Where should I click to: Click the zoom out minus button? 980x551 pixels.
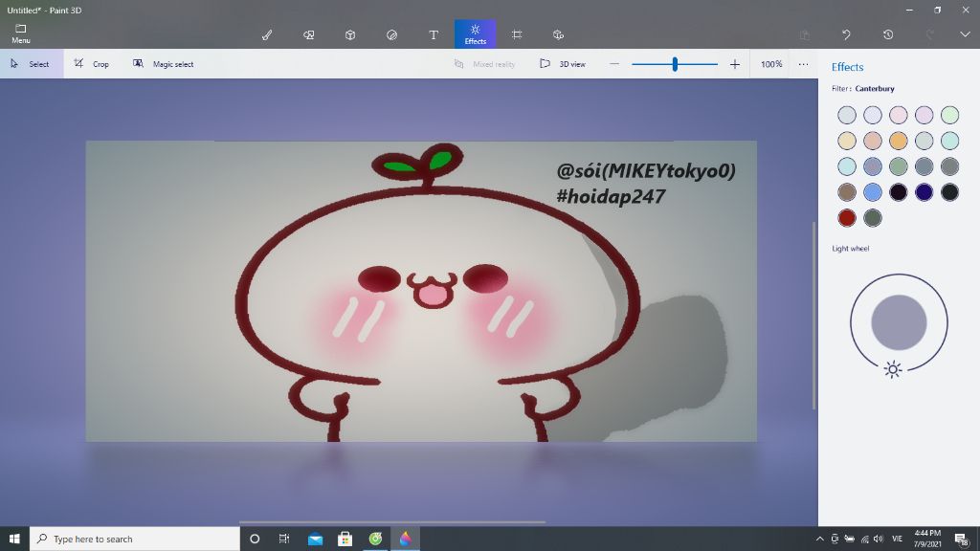point(614,64)
